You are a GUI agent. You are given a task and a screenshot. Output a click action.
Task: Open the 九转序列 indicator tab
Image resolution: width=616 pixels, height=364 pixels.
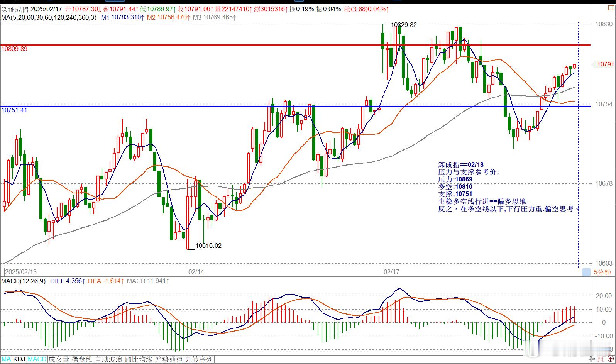pos(199,359)
